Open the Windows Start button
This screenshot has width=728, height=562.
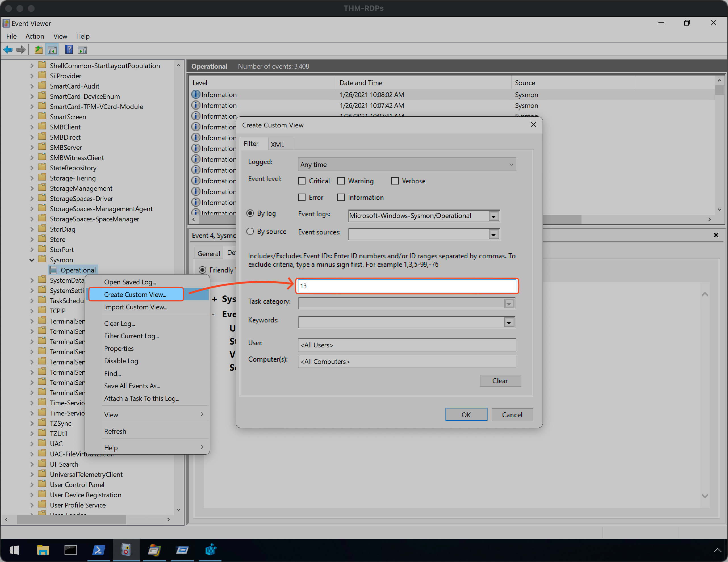(x=14, y=550)
